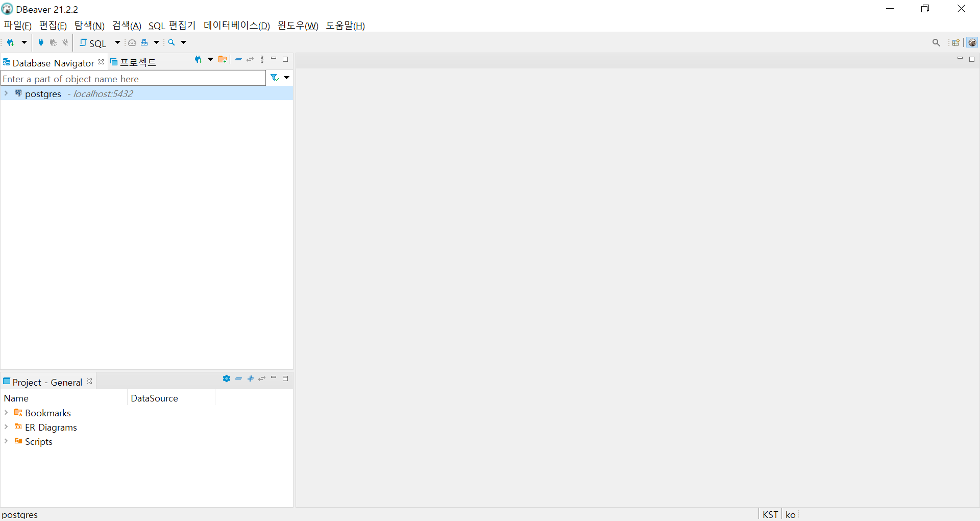Click the transaction/commit mode icon in toolbar
Viewport: 980px width, 521px height.
tap(144, 43)
